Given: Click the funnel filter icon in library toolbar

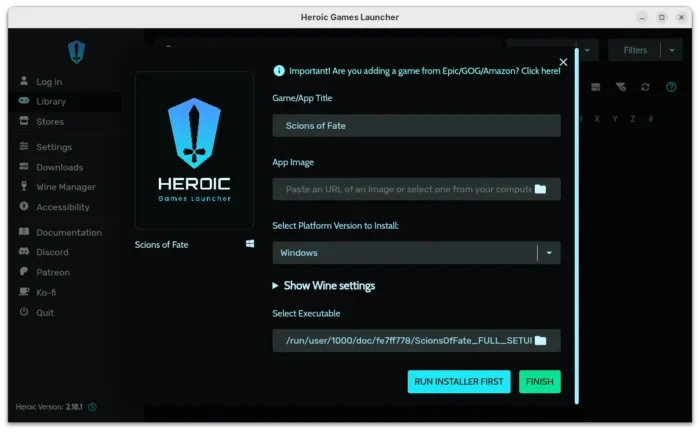Looking at the screenshot, I should (621, 87).
